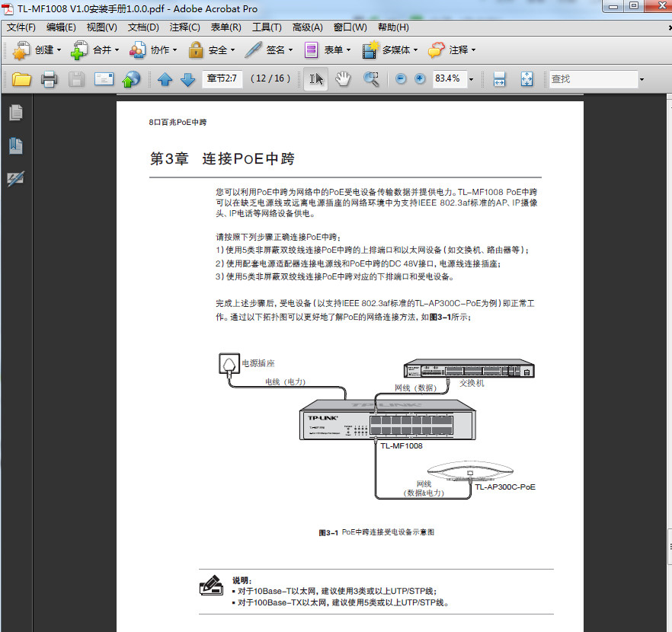This screenshot has height=632, width=672.
Task: Open the zoom percentage dropdown arrow
Action: tap(472, 79)
